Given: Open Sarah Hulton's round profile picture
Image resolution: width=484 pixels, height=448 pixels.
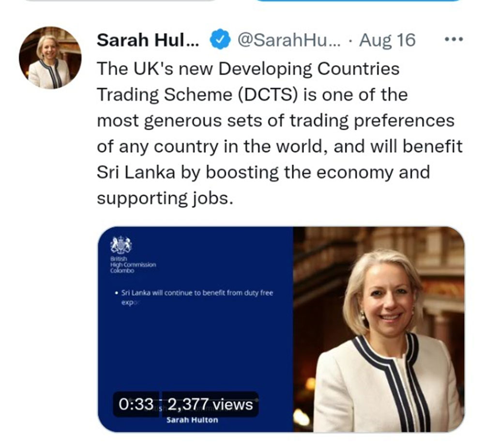Looking at the screenshot, I should coord(50,58).
